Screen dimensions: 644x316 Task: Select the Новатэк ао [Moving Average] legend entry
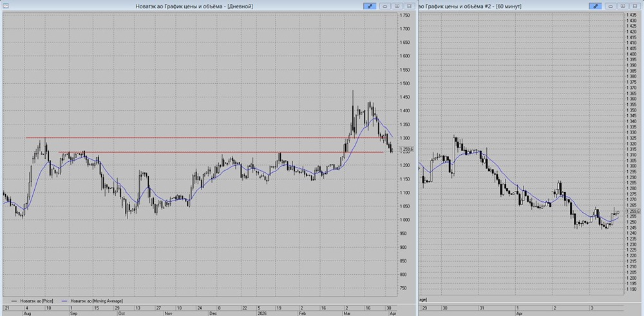(x=91, y=301)
